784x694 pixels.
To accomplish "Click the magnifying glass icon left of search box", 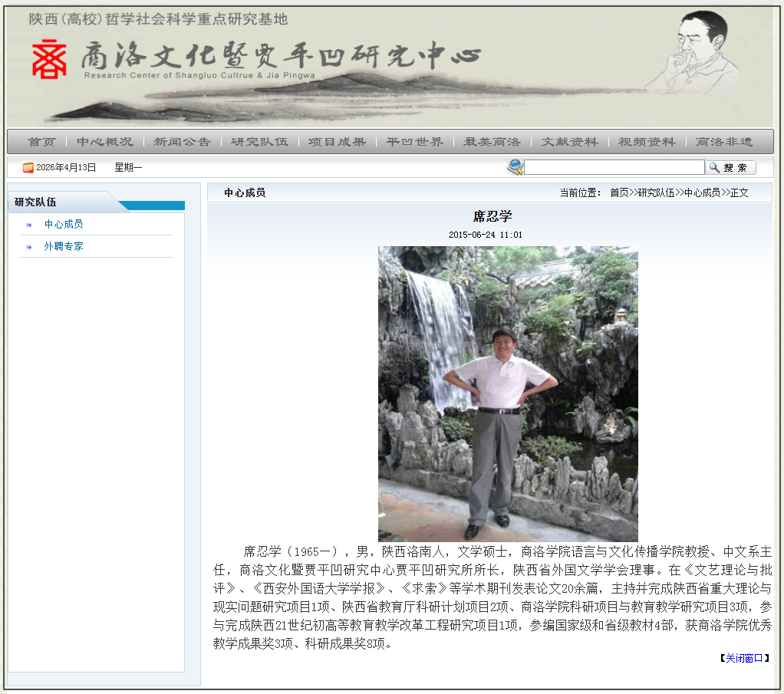I will click(x=515, y=166).
